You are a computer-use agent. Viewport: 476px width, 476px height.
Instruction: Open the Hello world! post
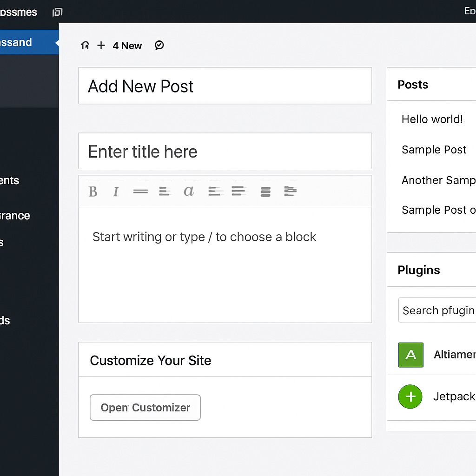click(x=432, y=119)
